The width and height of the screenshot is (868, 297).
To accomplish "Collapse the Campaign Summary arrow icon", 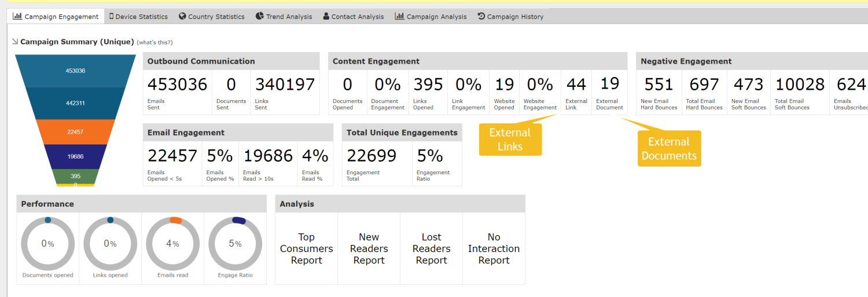I will [15, 42].
